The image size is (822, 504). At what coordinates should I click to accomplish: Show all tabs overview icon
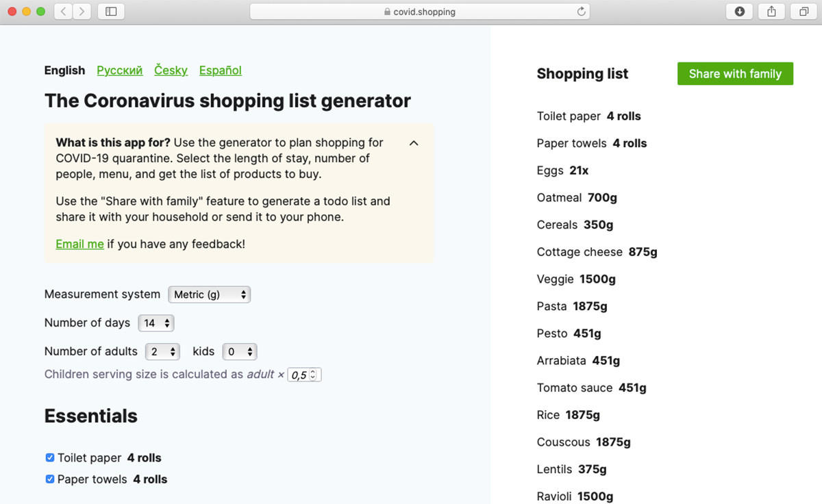coord(804,12)
